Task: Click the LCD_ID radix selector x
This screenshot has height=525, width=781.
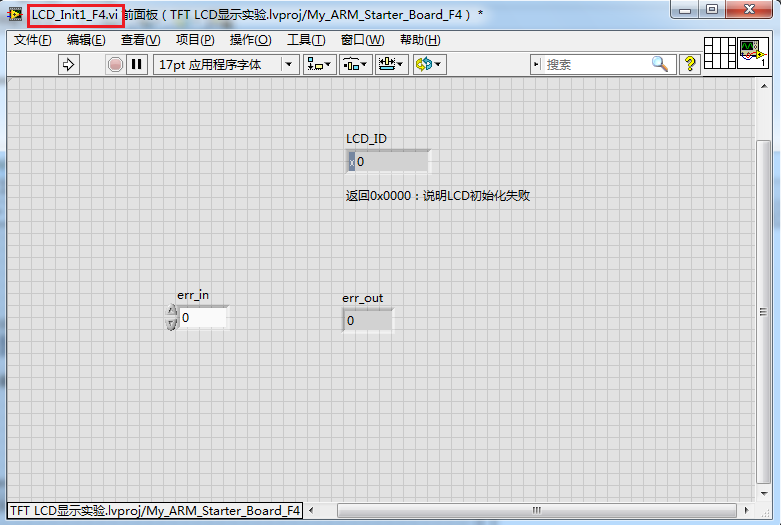Action: [352, 162]
